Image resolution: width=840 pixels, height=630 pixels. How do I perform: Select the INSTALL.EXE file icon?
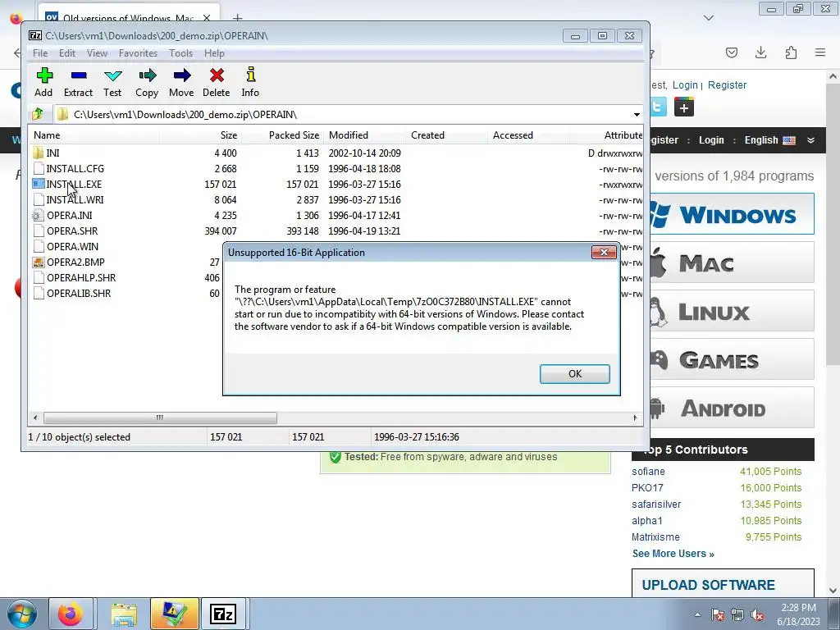point(38,184)
